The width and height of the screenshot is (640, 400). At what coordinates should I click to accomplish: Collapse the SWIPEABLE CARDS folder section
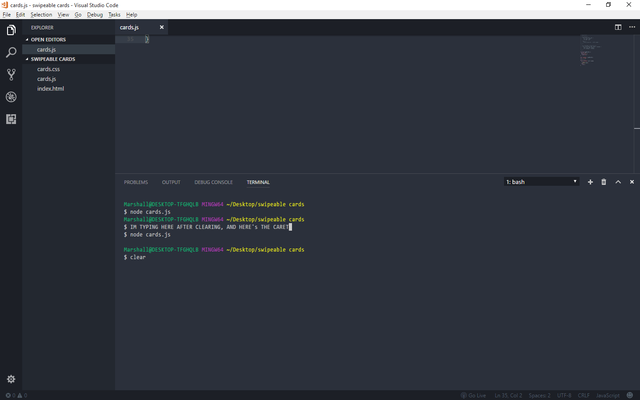coord(53,59)
